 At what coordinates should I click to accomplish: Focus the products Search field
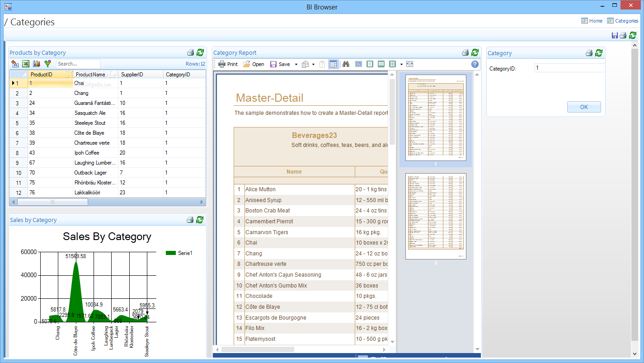[78, 64]
